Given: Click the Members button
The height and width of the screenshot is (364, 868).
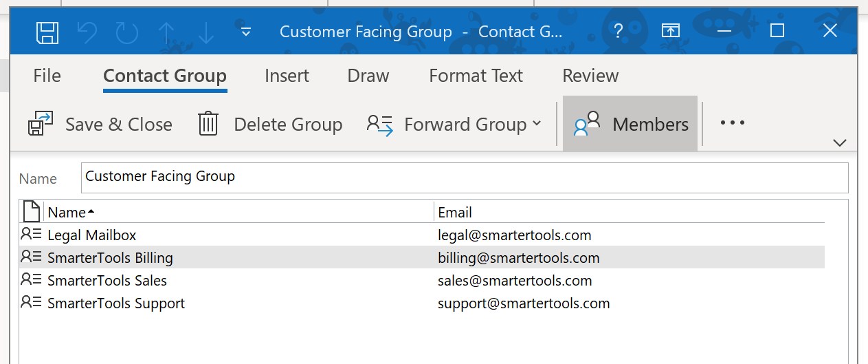Looking at the screenshot, I should coord(630,124).
